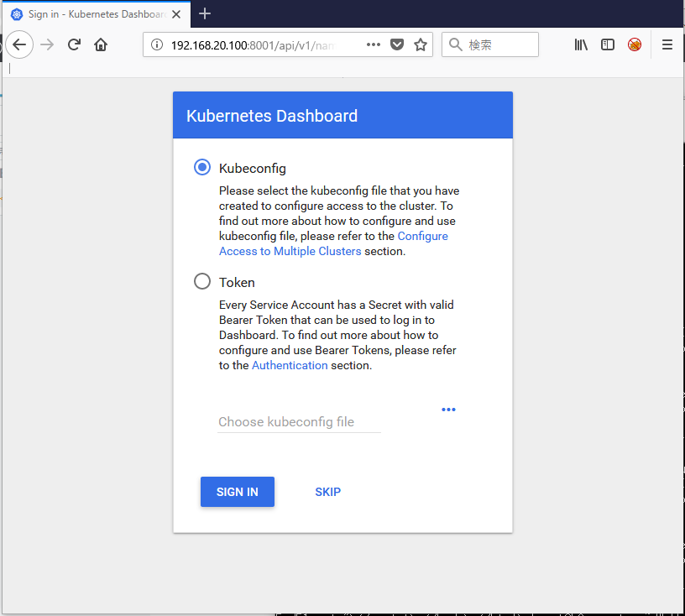
Task: Open Configure Access to Multiple Clusters link
Action: click(x=333, y=243)
